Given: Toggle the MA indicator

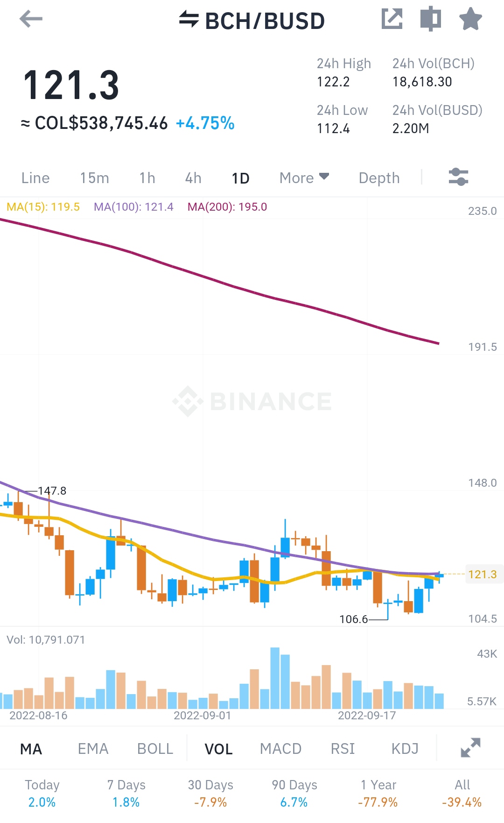Looking at the screenshot, I should coord(31,749).
